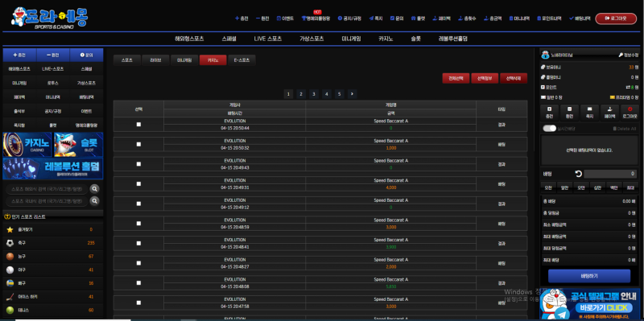Click the Delete All trash icon
Viewport: 644px width, 321px height.
[x=615, y=129]
